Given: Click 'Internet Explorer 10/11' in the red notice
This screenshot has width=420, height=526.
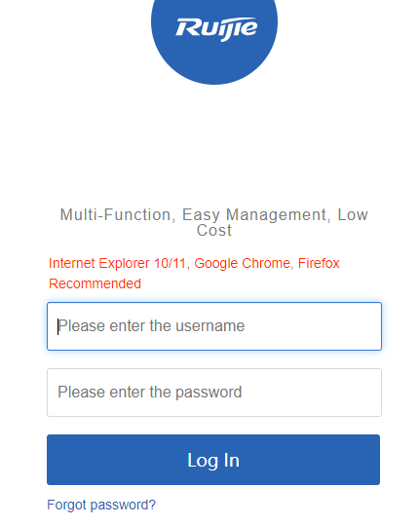Looking at the screenshot, I should (119, 264).
